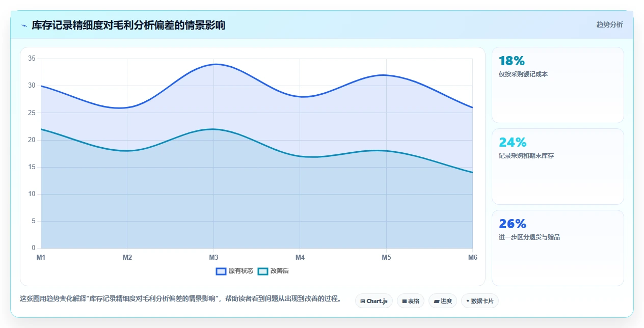The height and width of the screenshot is (328, 644).
Task: Click the 库存记录精细度 chart title
Action: [128, 25]
